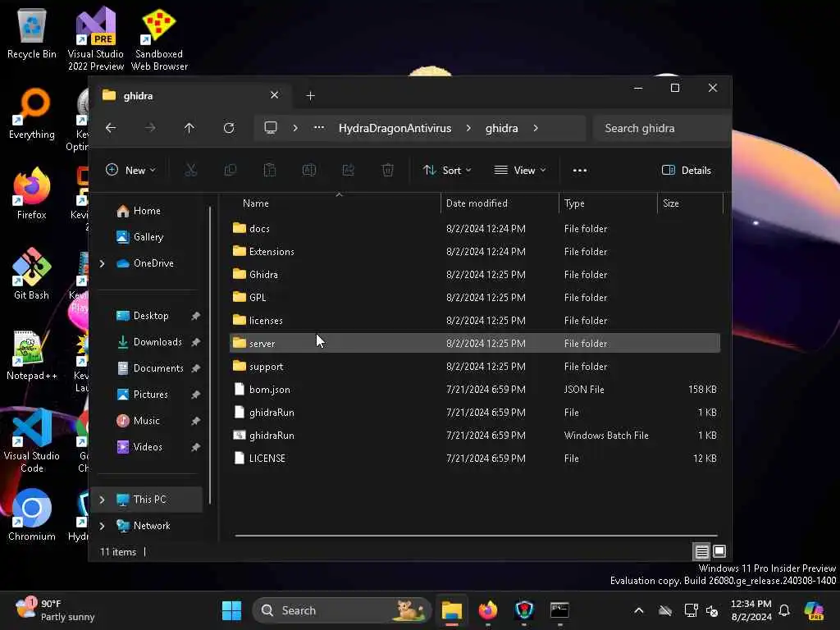
Task: Select the server folder
Action: pyautogui.click(x=475, y=343)
